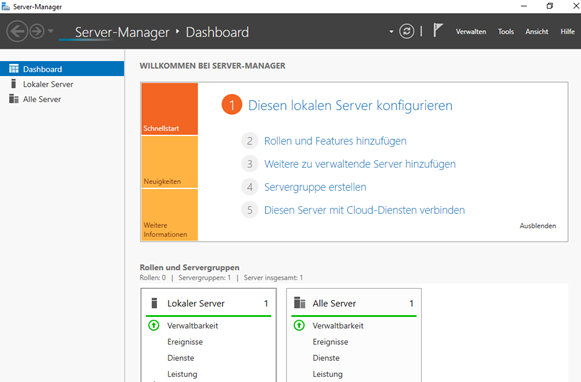Click step 5 number circle
Viewport: 581px width, 382px height.
pyautogui.click(x=250, y=210)
